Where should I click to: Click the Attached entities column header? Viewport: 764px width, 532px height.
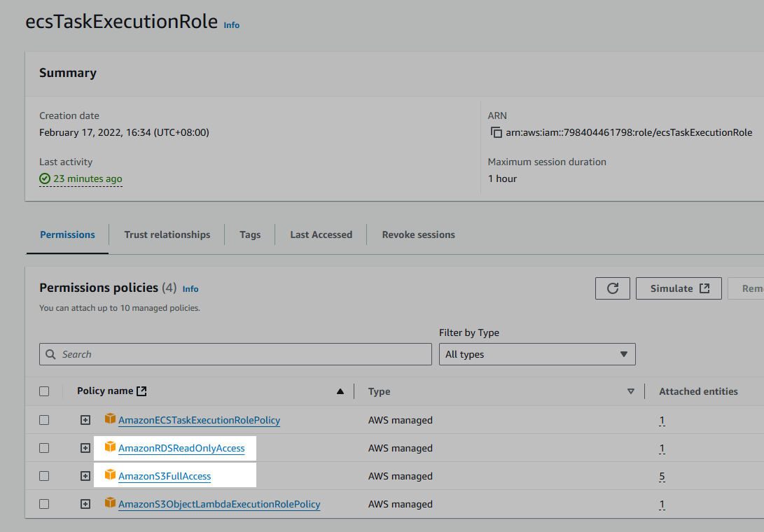click(698, 391)
